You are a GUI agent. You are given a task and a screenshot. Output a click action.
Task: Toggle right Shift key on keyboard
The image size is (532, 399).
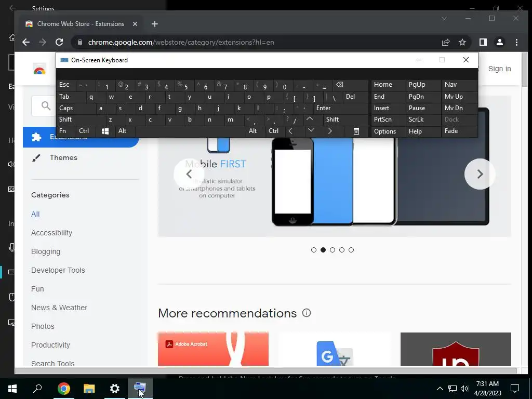tap(345, 119)
